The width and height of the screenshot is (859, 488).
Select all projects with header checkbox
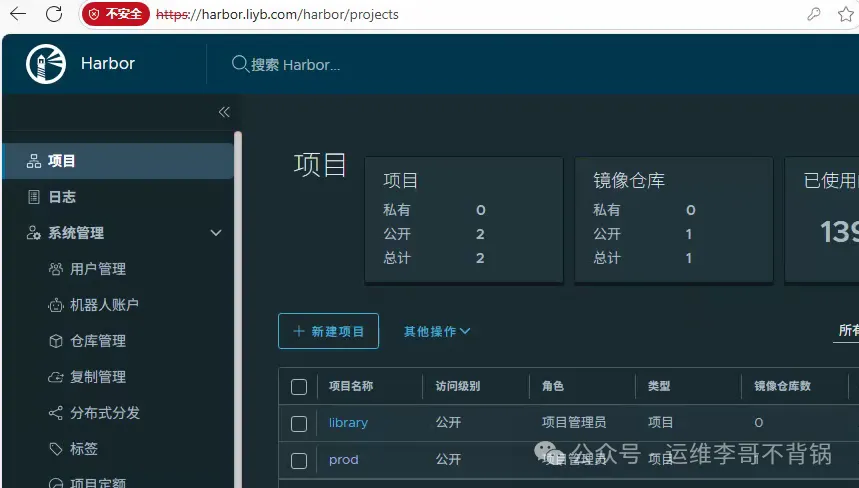[299, 387]
